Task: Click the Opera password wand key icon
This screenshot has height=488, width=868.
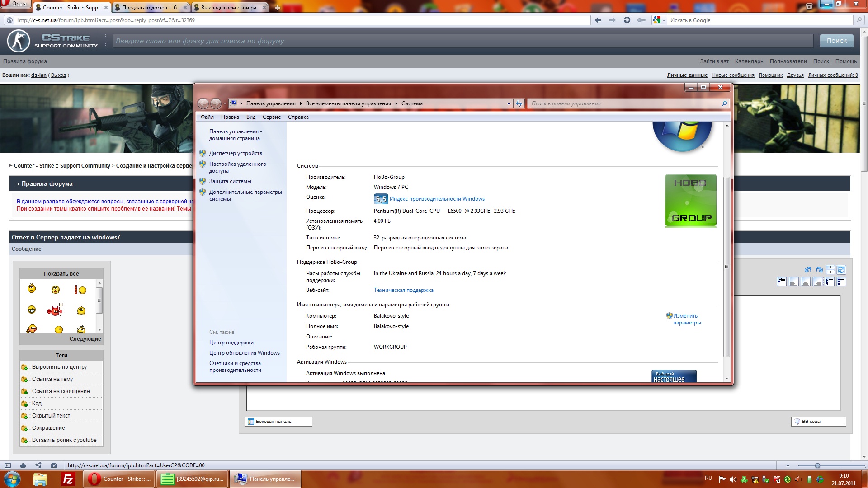Action: [642, 20]
